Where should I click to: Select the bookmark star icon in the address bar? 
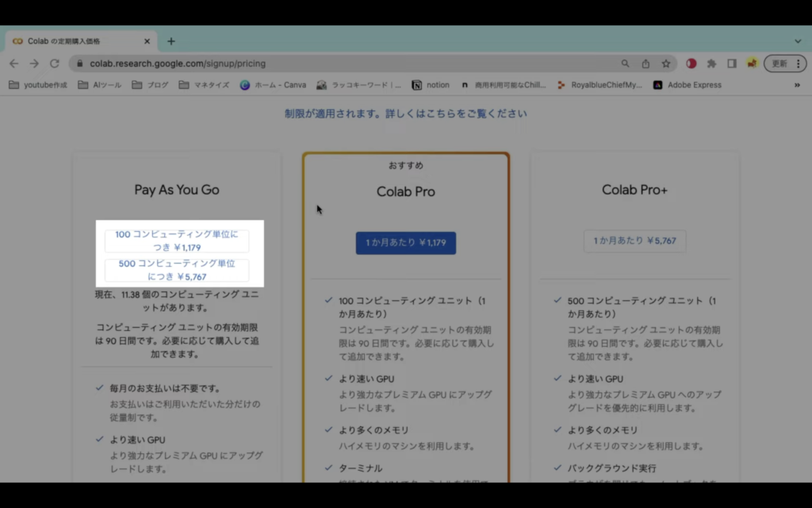click(x=666, y=63)
